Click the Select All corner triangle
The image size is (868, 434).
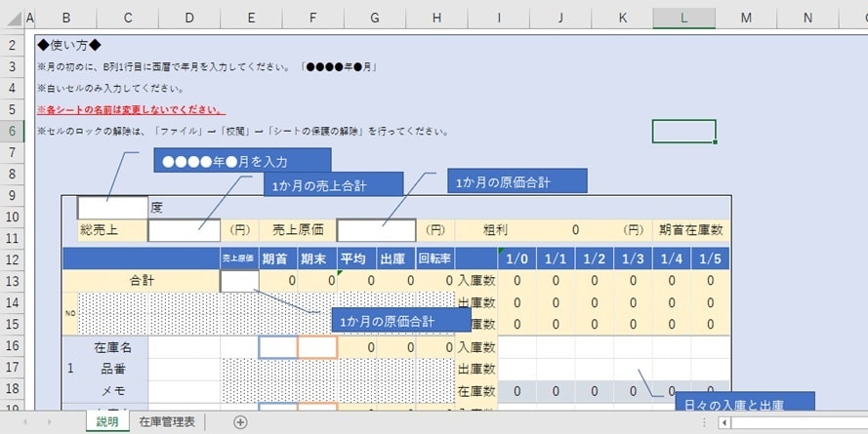click(15, 19)
